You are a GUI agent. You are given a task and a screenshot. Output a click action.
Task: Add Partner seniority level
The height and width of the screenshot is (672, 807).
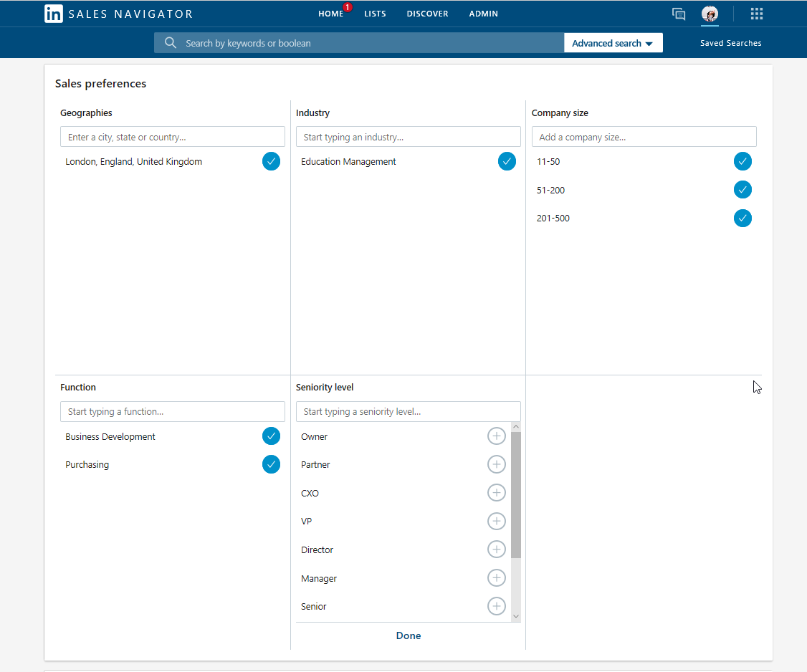point(497,464)
